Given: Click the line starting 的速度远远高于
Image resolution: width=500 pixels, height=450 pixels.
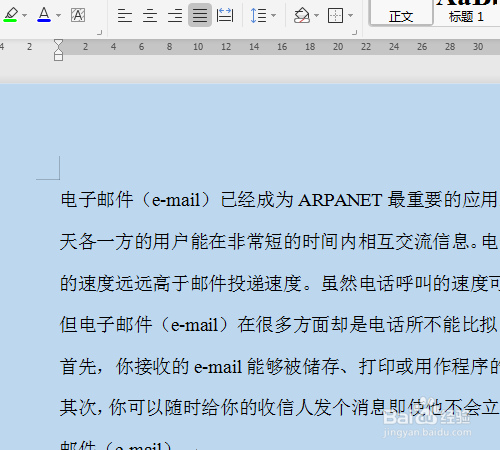Looking at the screenshot, I should pos(280,284).
